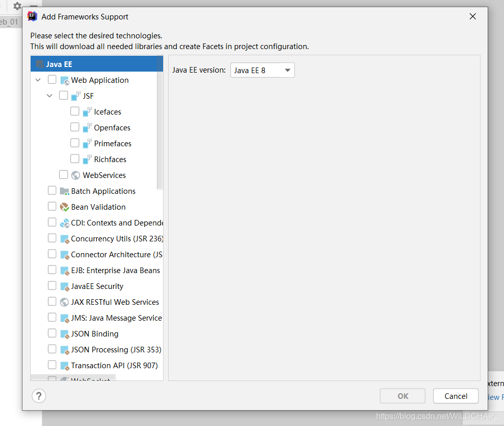The height and width of the screenshot is (426, 504).
Task: Click the framework list vertical scrollbar
Action: (160, 122)
